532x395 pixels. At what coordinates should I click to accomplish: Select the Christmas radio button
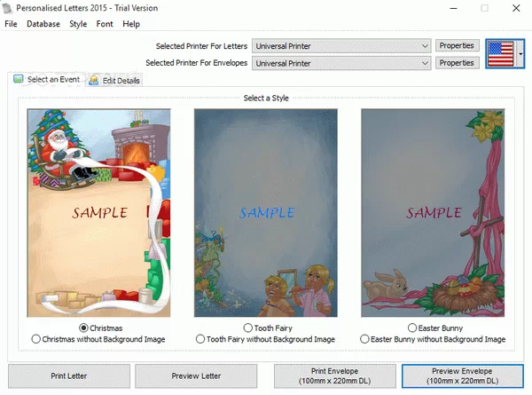click(x=84, y=328)
